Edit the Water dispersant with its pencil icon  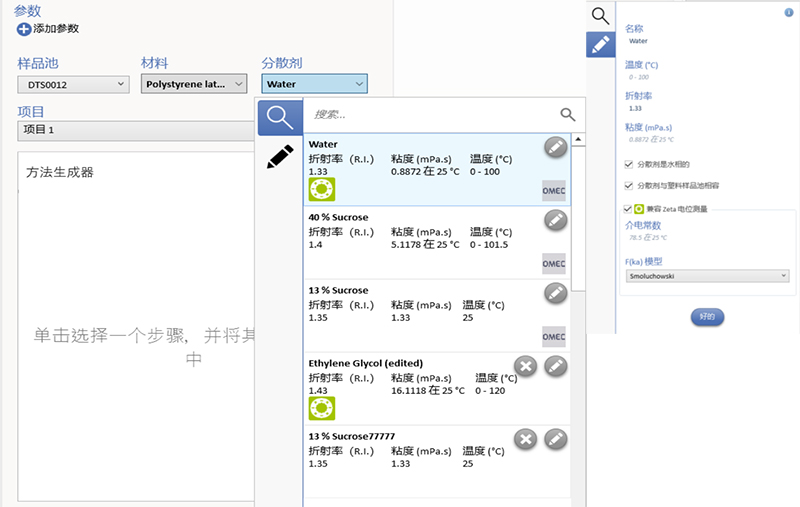(556, 147)
